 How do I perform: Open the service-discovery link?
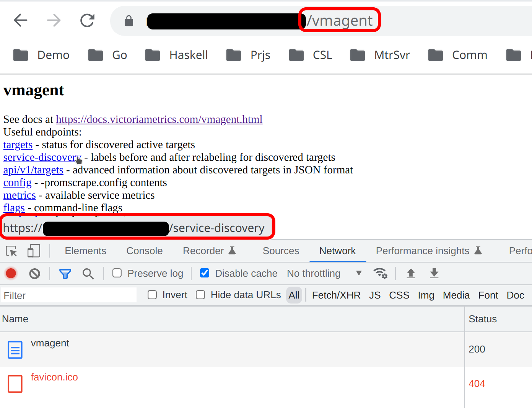pos(42,157)
